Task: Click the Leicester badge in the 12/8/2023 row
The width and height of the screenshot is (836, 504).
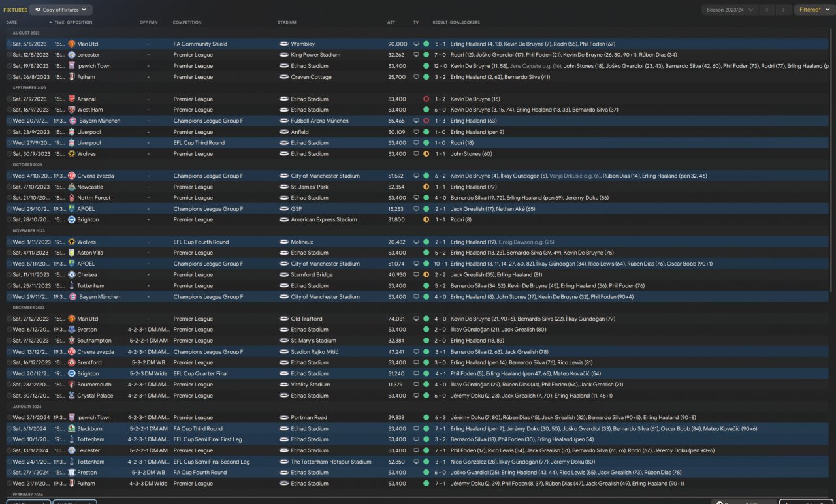Action: [x=72, y=55]
